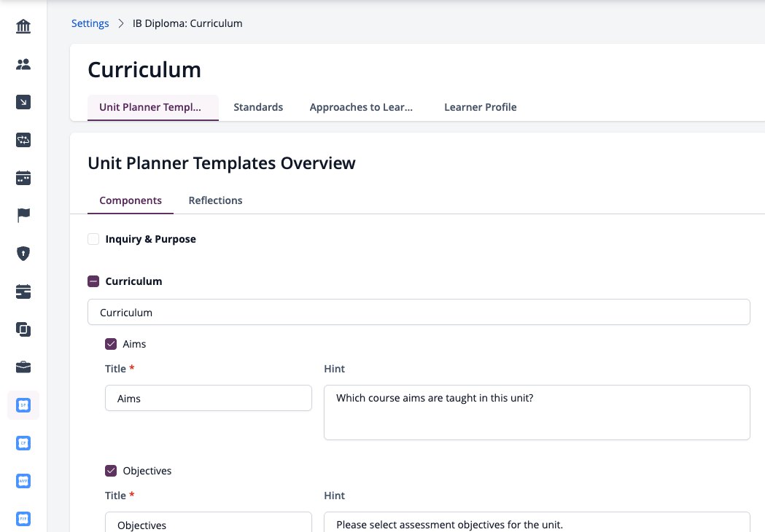Open the briefcase sidebar icon

pyautogui.click(x=23, y=367)
